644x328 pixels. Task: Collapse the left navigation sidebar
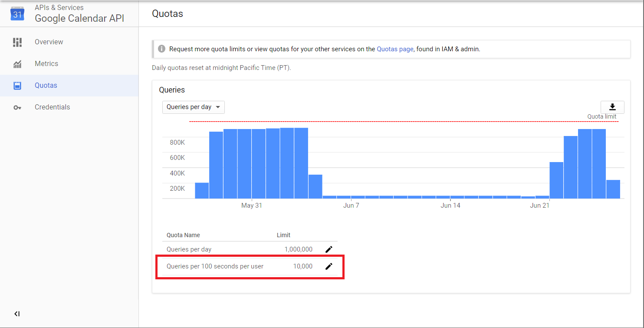pyautogui.click(x=17, y=314)
